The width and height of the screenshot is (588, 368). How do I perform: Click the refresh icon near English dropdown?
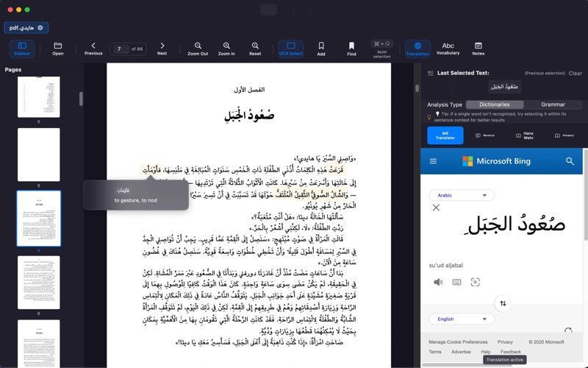coord(568,330)
